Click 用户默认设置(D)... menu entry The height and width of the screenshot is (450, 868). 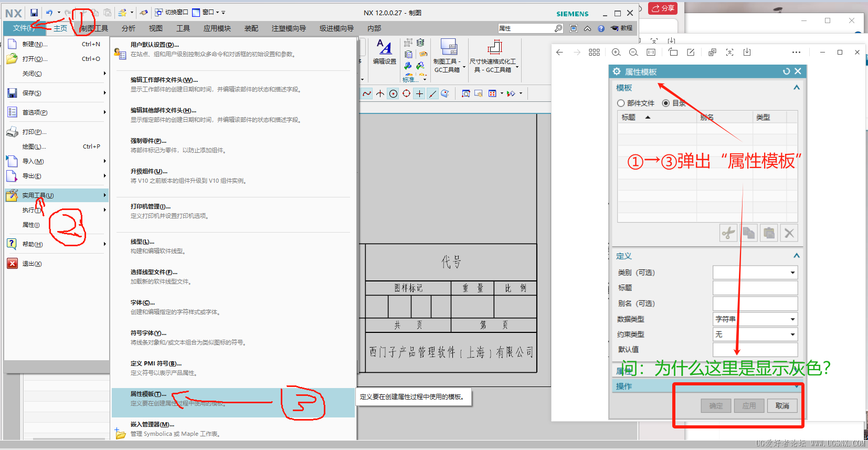tap(233, 49)
